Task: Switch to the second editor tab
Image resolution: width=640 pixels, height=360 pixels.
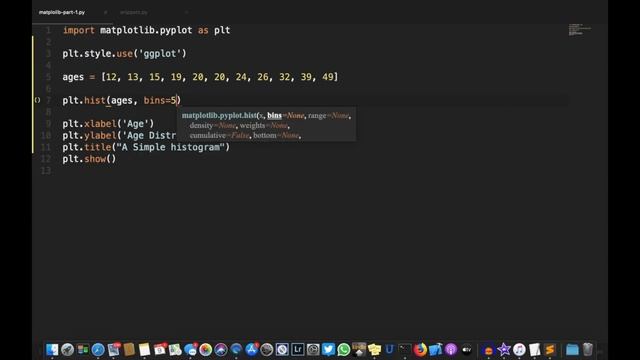Action: (x=134, y=13)
